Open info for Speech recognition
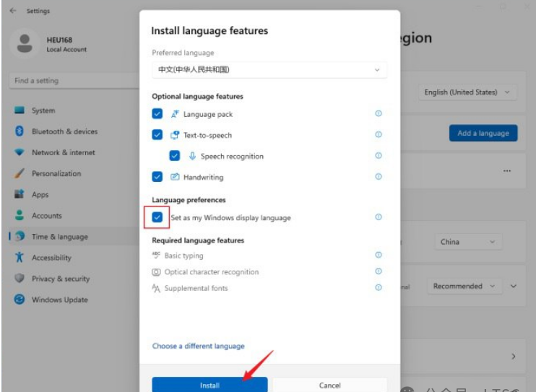Image resolution: width=536 pixels, height=392 pixels. [378, 156]
